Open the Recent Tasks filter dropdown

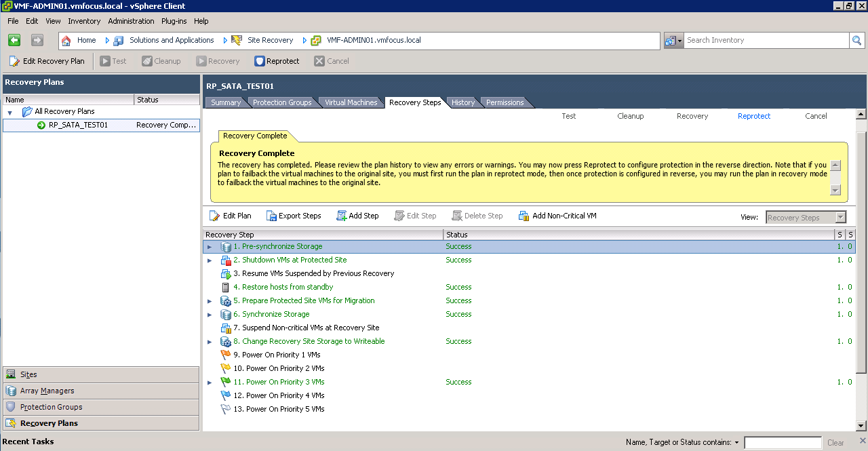[736, 443]
